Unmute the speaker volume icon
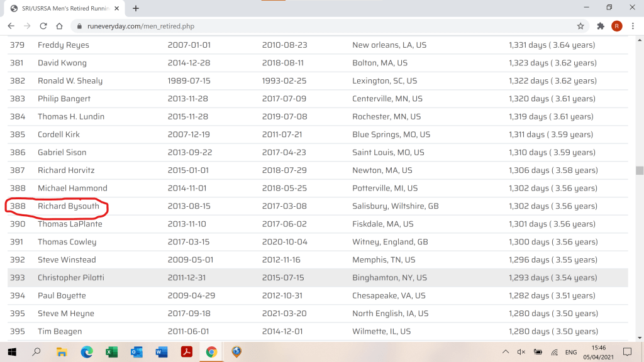Viewport: 644px width, 362px height. coord(521,352)
